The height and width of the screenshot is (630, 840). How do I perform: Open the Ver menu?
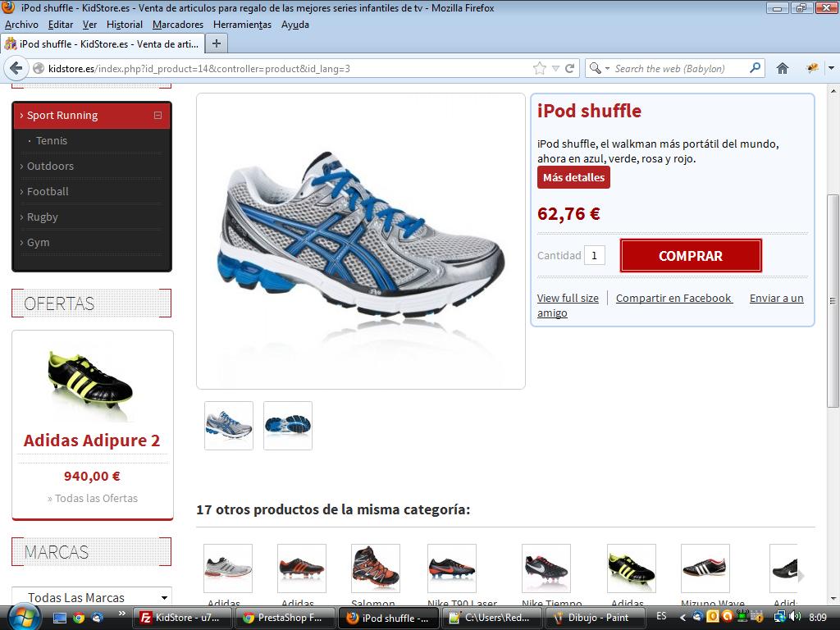89,25
